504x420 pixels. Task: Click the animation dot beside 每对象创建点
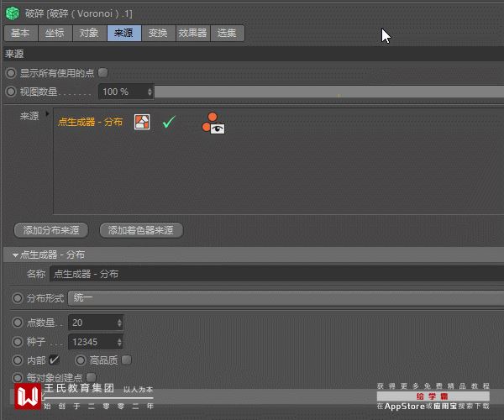(18, 377)
